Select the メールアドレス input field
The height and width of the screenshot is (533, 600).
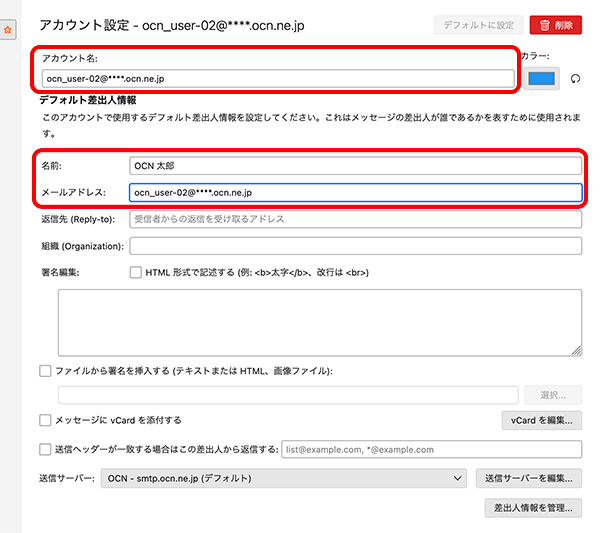355,192
